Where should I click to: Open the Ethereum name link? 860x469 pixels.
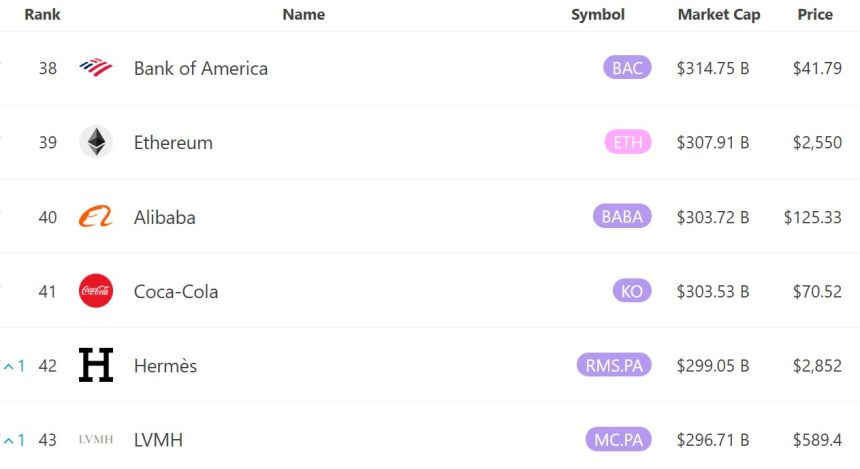tap(173, 142)
